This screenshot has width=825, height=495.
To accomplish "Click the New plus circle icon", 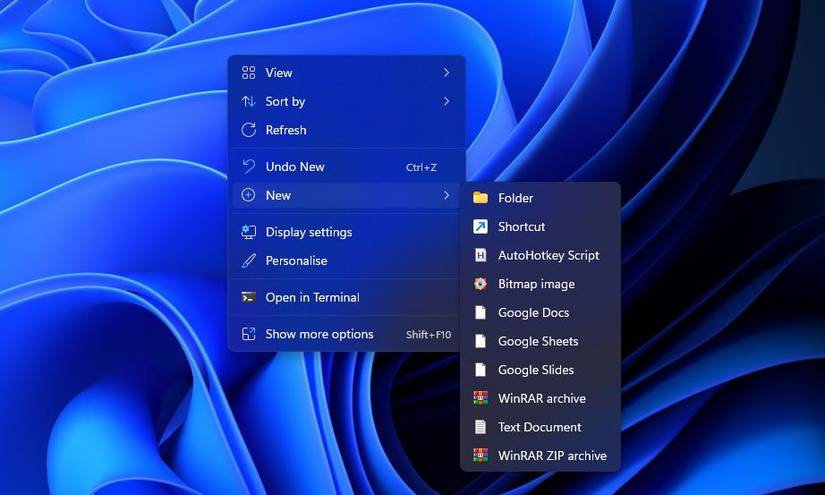I will pos(248,195).
